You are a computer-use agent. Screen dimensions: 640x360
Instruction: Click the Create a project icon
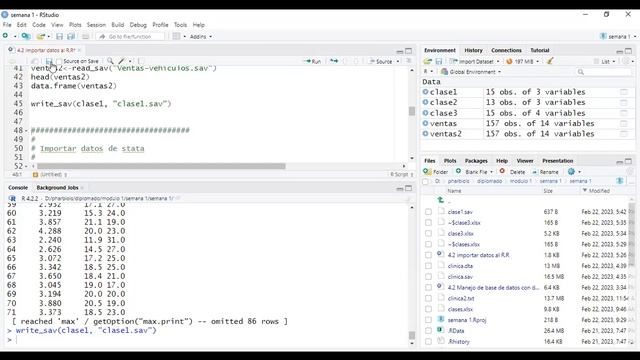point(26,36)
